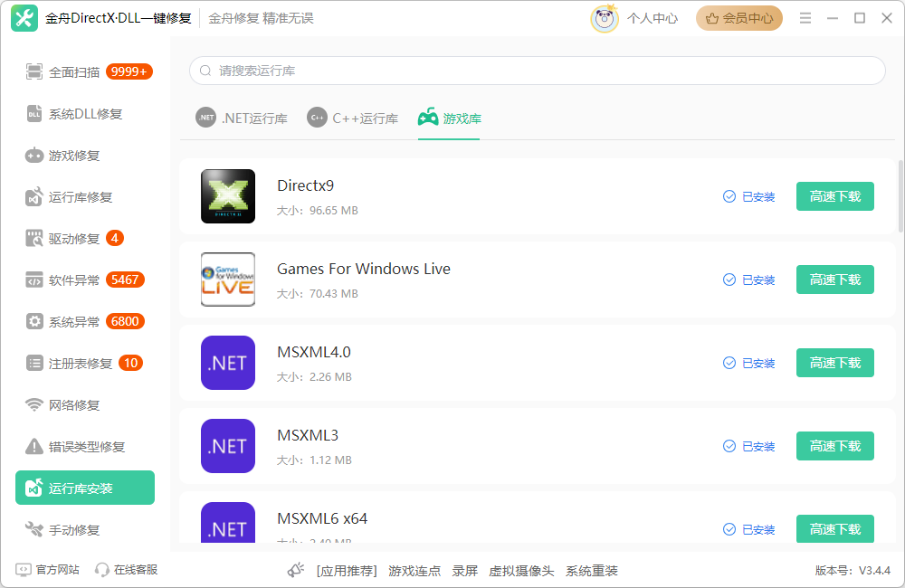Switch to the C++运行库 tab
The image size is (905, 588).
pos(352,118)
